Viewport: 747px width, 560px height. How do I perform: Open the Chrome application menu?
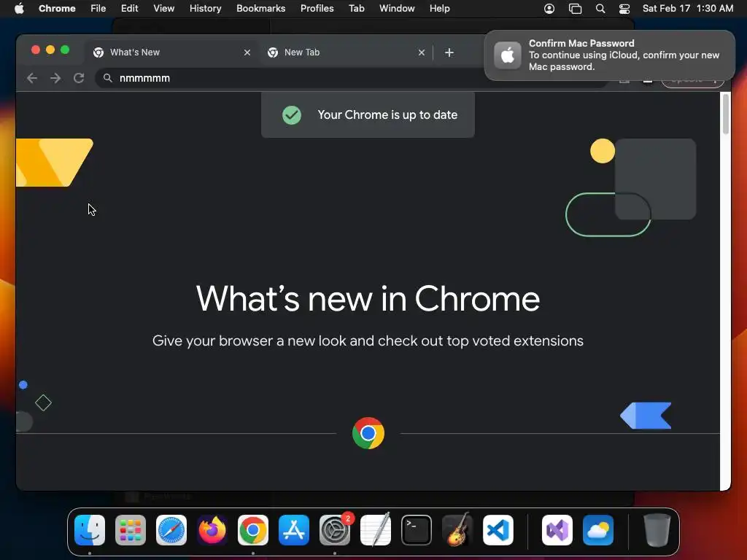click(x=57, y=8)
